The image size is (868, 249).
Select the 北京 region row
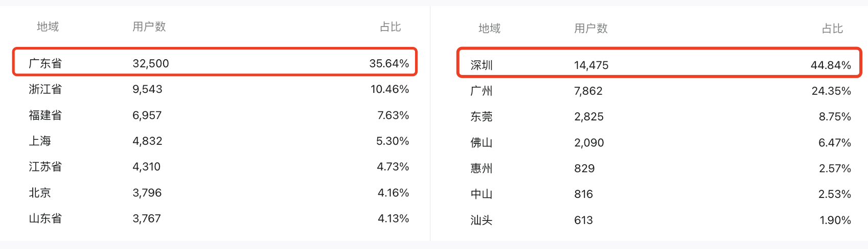pyautogui.click(x=40, y=193)
